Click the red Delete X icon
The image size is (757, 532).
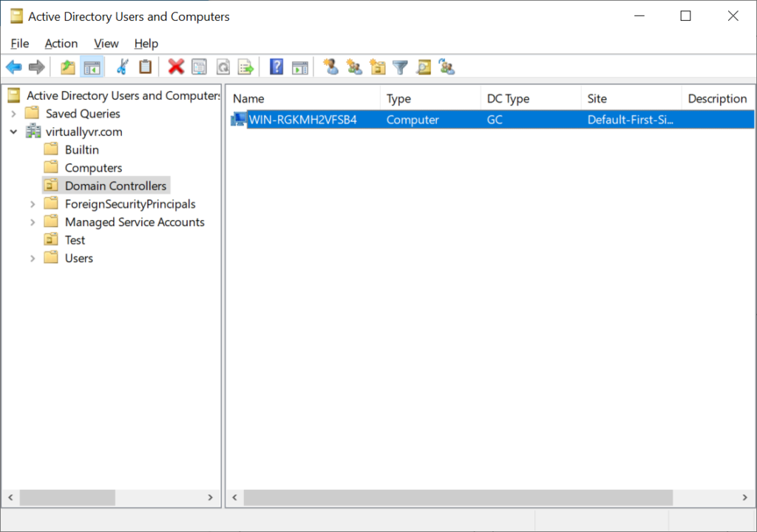pos(176,67)
